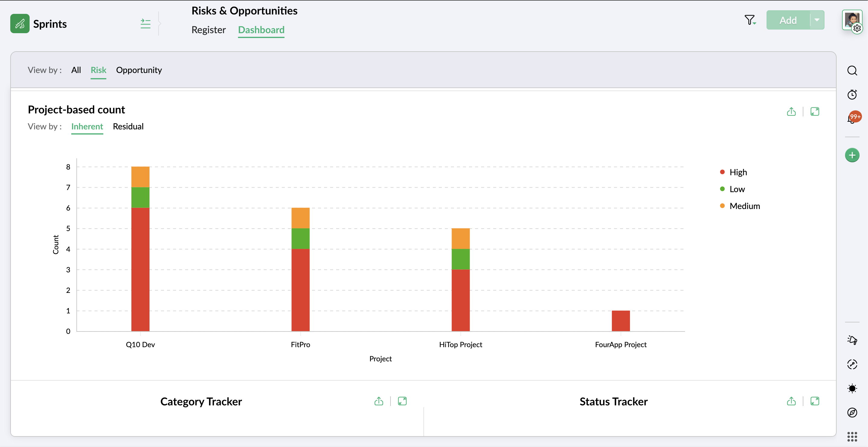
Task: Open the search icon in right sidebar
Action: click(852, 71)
